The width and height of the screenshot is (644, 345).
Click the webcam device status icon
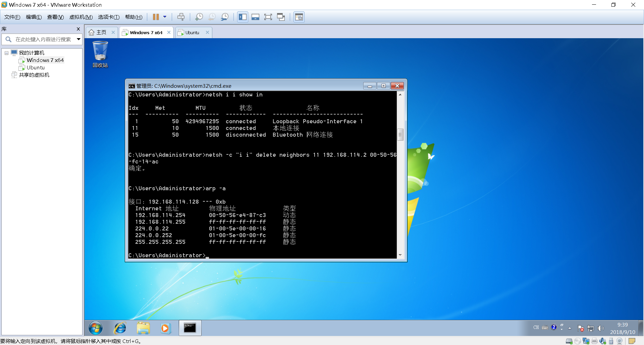pyautogui.click(x=620, y=341)
